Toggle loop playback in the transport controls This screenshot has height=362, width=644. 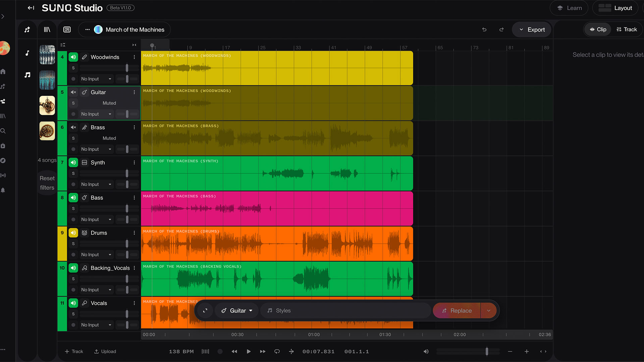coord(277,351)
